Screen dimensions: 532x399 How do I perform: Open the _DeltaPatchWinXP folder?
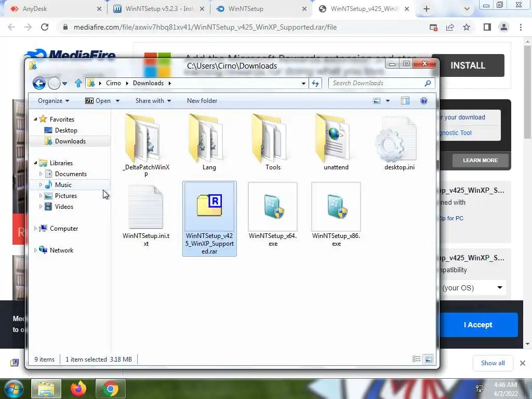tap(146, 145)
